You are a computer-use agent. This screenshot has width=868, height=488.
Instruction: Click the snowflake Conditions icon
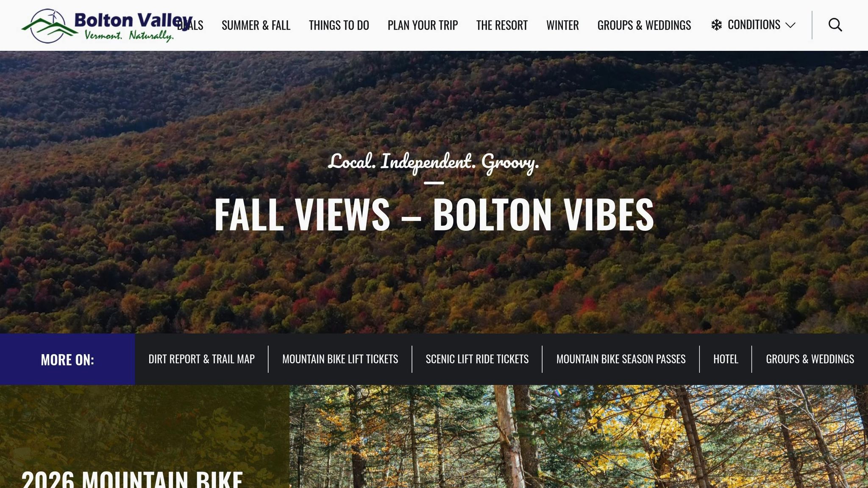coord(716,25)
